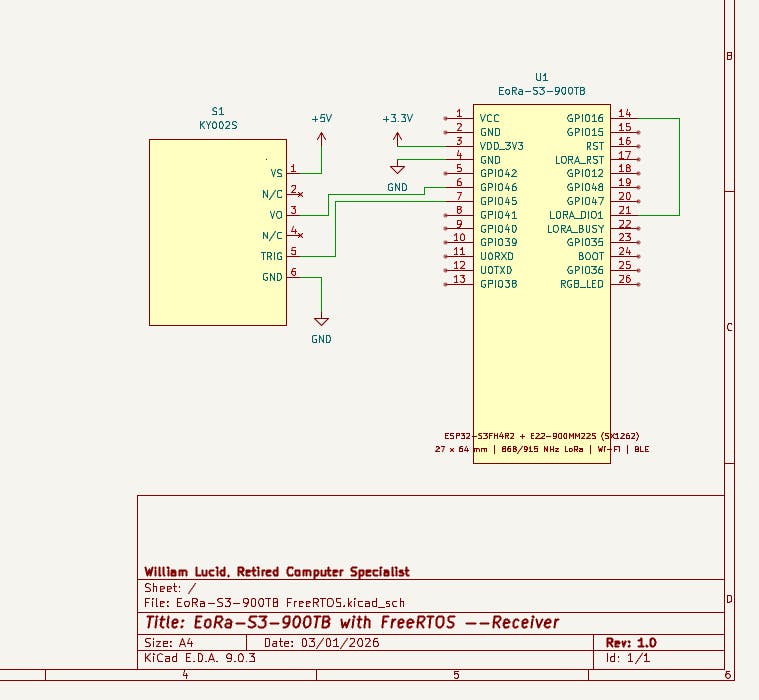Click the GPIO36 pin label

585,270
